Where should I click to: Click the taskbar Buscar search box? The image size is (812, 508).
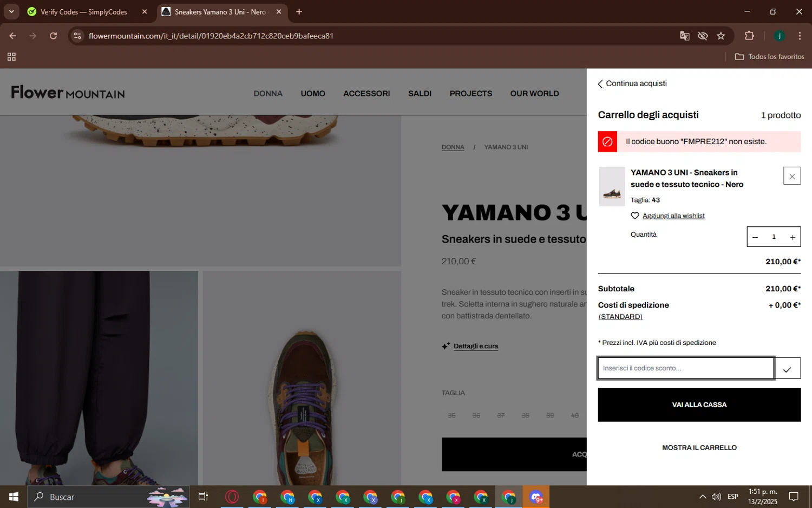(x=108, y=497)
